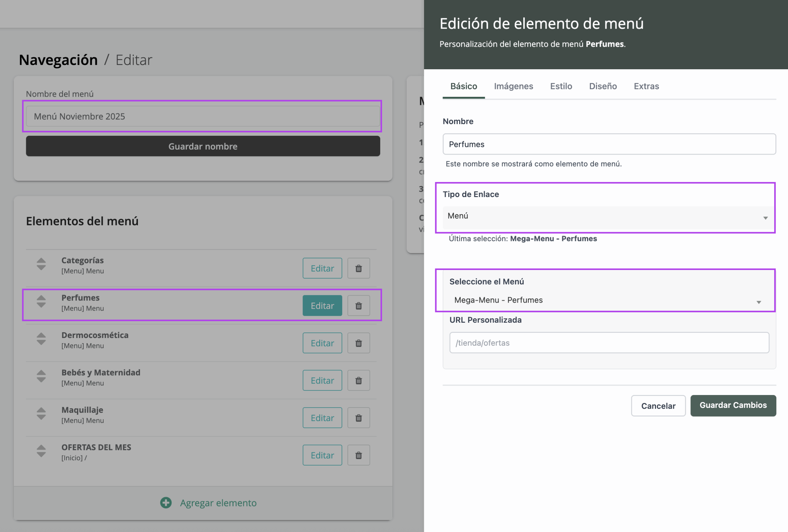Screen dimensions: 788x532
Task: Click Editar for OFERTAS DEL MES
Action: tap(322, 455)
